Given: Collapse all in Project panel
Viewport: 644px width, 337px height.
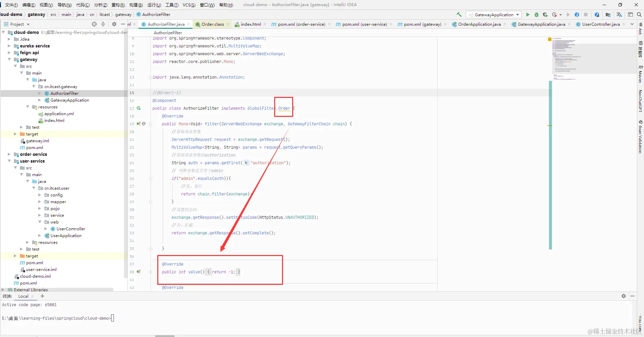Looking at the screenshot, I should coord(103,24).
